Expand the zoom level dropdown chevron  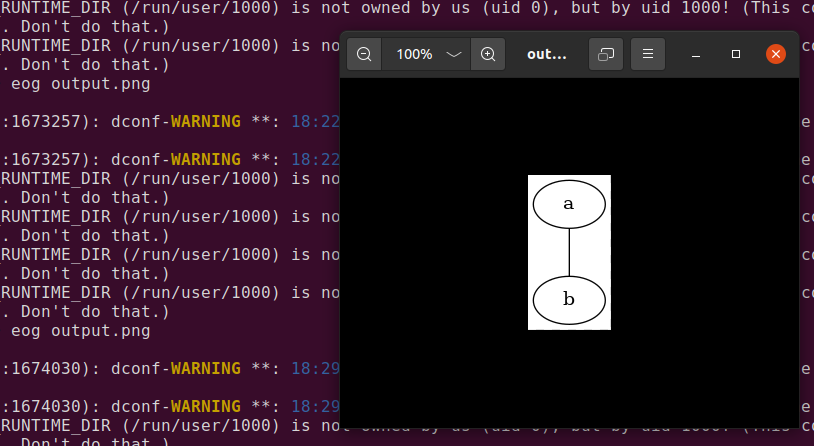point(454,54)
